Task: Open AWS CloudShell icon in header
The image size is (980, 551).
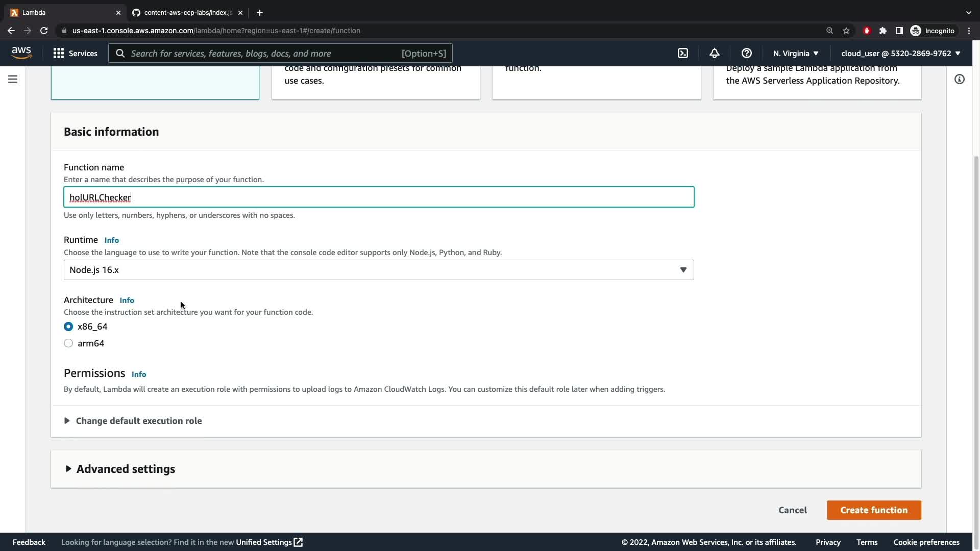Action: click(683, 53)
